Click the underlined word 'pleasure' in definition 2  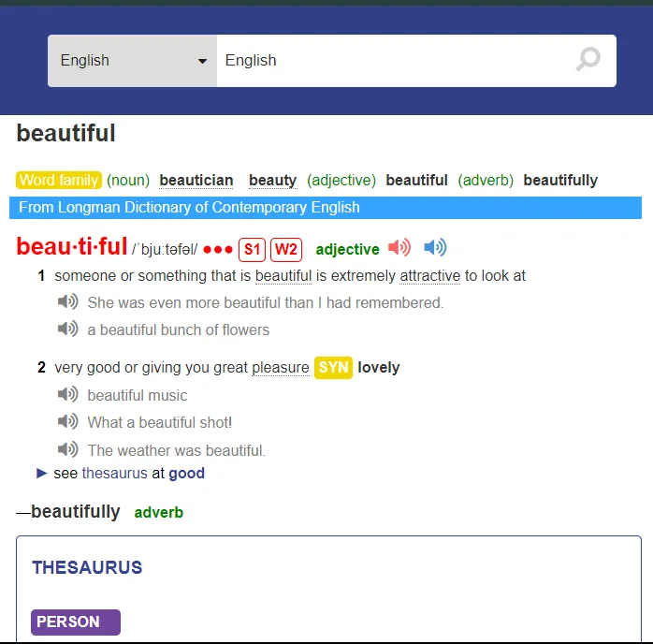point(281,368)
